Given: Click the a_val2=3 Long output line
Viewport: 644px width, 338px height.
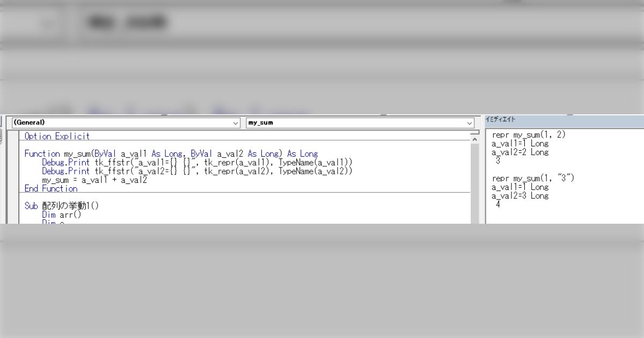Looking at the screenshot, I should tap(521, 196).
